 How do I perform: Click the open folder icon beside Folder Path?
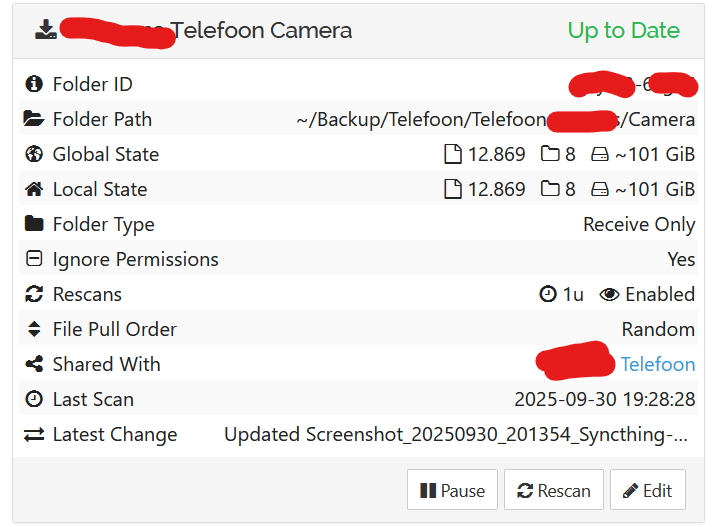tap(34, 119)
